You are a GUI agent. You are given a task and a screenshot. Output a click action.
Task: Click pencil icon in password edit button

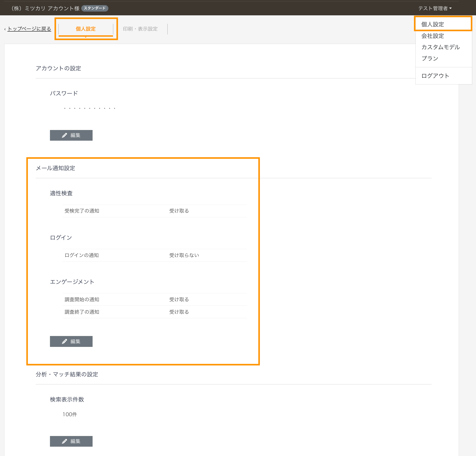64,135
